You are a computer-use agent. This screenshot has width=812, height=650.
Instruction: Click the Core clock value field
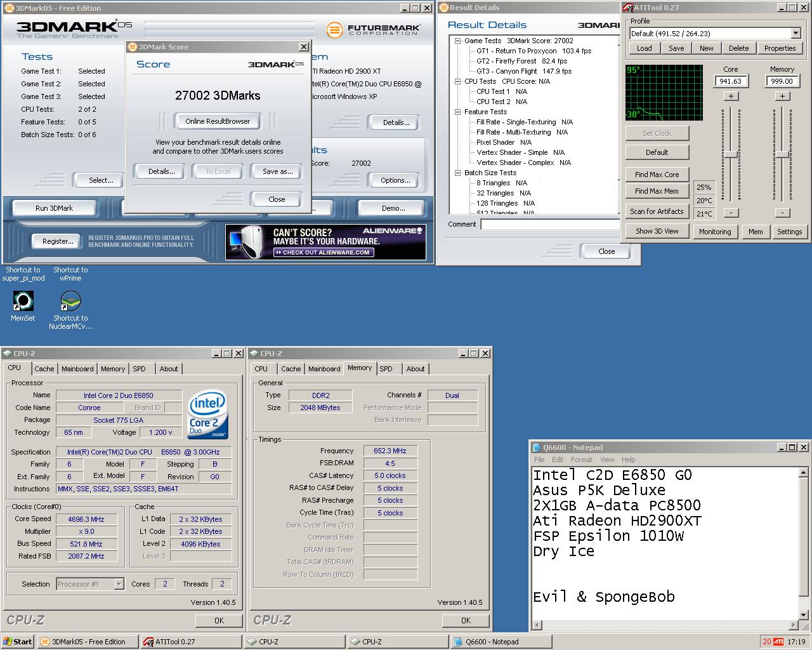(731, 81)
